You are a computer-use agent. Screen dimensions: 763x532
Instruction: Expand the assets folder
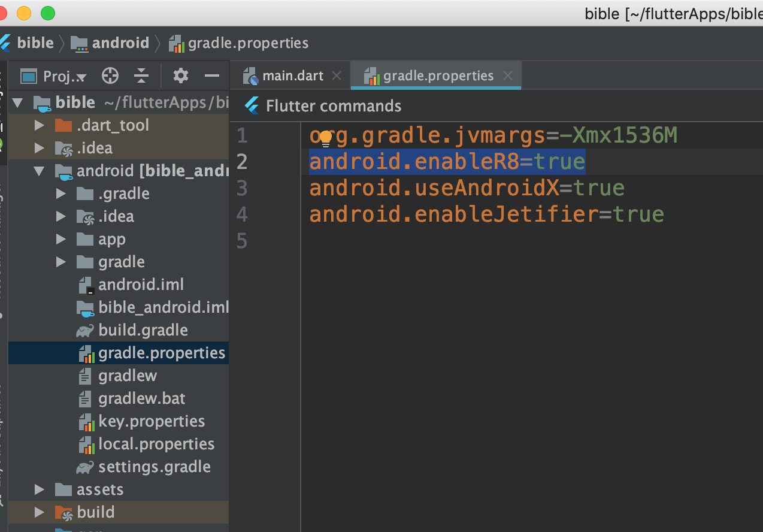(x=40, y=490)
